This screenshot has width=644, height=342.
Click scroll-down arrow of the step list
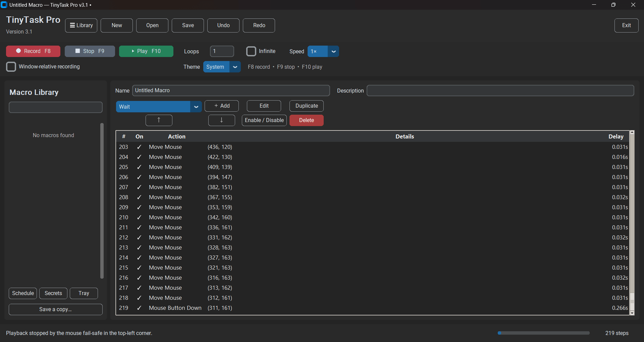pos(632,313)
